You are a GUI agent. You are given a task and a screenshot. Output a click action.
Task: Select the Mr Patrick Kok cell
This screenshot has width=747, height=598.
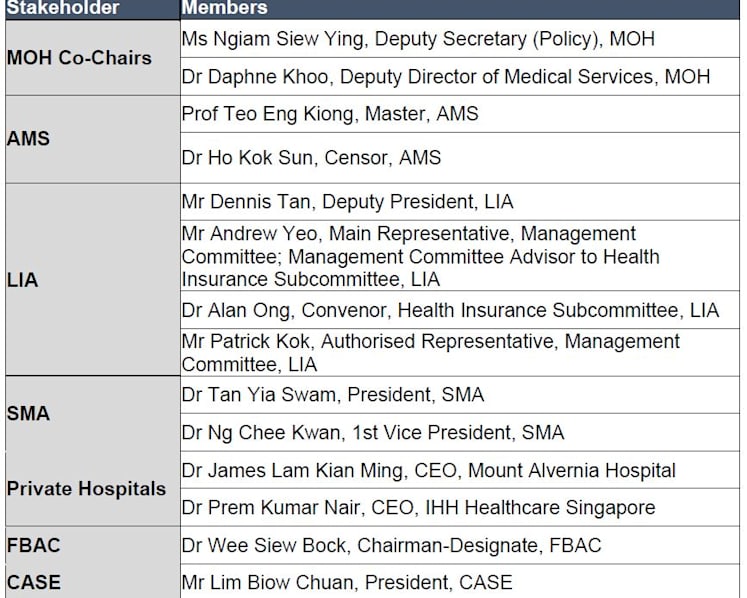460,353
